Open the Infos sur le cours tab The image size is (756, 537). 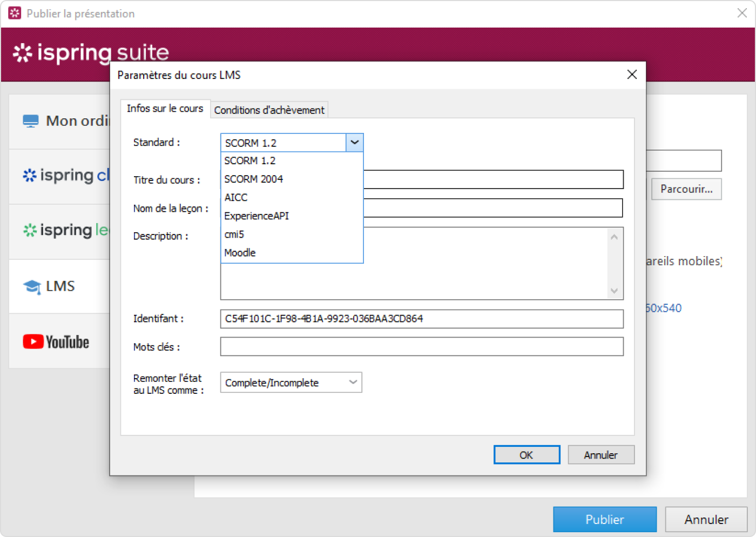(165, 109)
